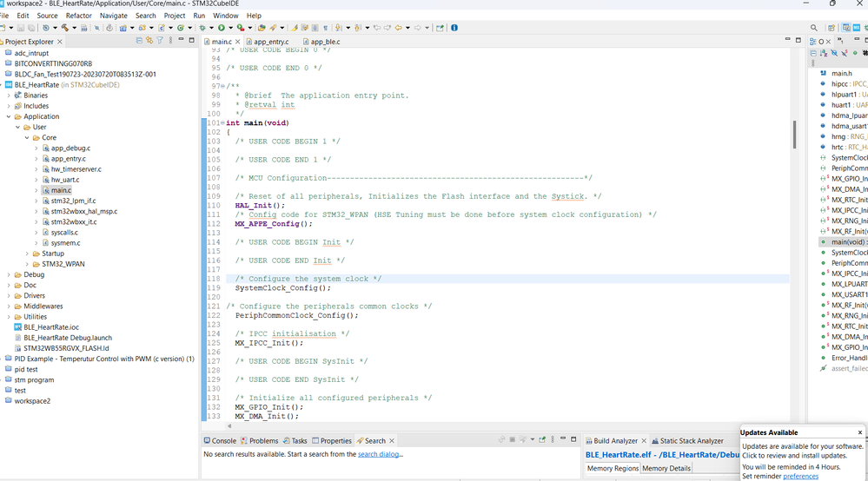The width and height of the screenshot is (868, 481).
Task: Toggle hide static members in Outline view
Action: (x=845, y=53)
